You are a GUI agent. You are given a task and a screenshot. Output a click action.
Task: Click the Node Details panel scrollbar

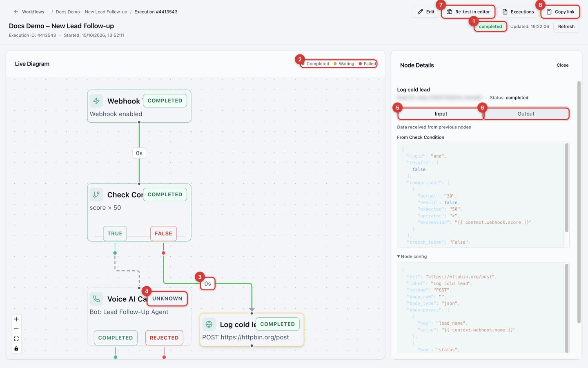pos(579,202)
